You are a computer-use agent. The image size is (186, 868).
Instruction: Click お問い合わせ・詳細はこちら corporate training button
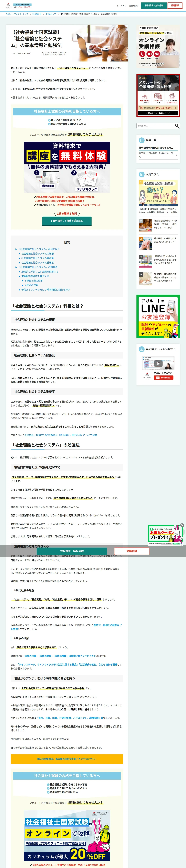point(158,113)
